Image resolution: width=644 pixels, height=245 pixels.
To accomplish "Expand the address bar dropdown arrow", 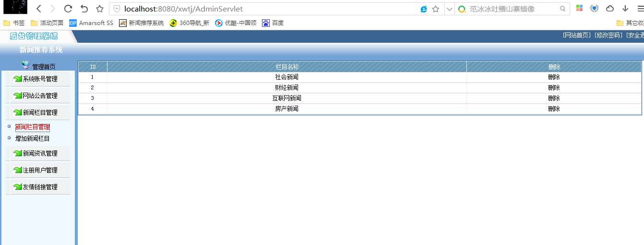I will click(449, 9).
